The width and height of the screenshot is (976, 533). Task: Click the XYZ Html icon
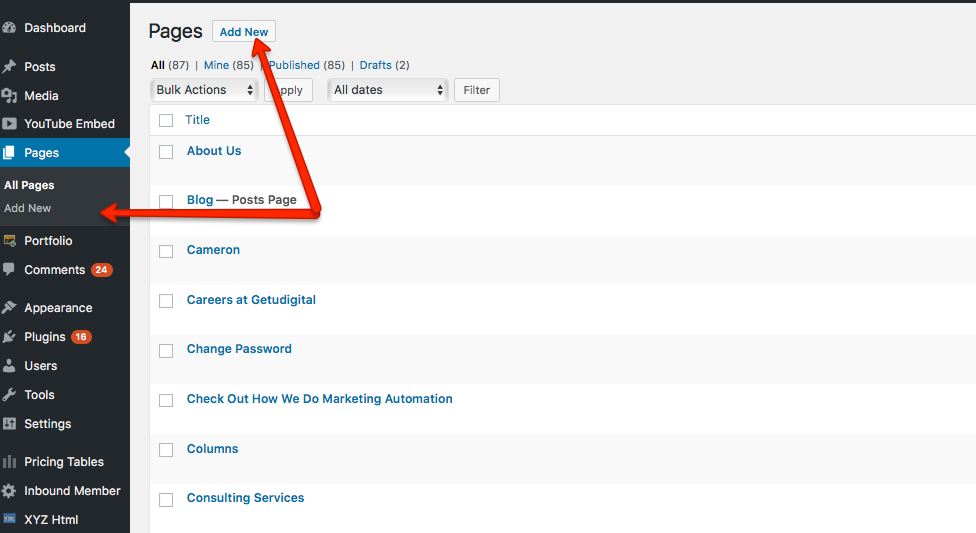tap(9, 519)
